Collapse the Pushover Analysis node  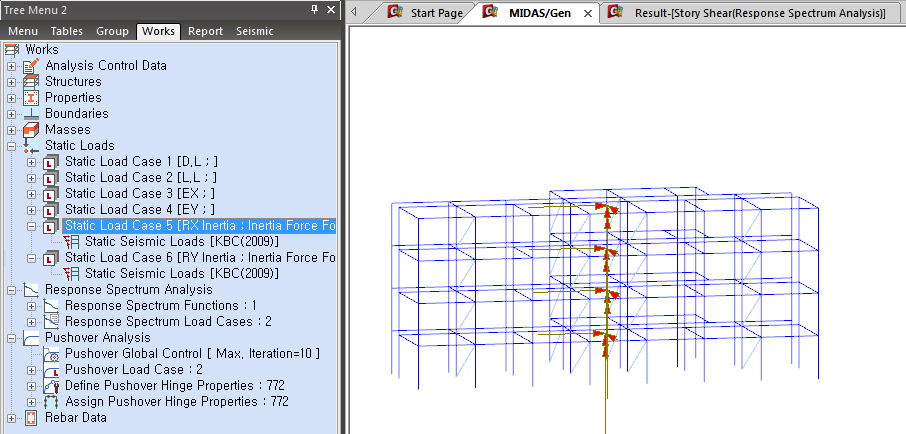[x=12, y=338]
